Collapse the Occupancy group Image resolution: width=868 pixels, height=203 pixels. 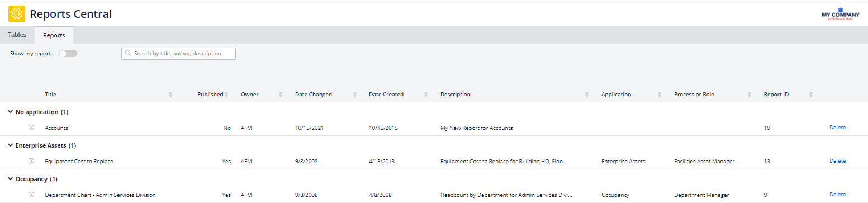[x=10, y=179]
